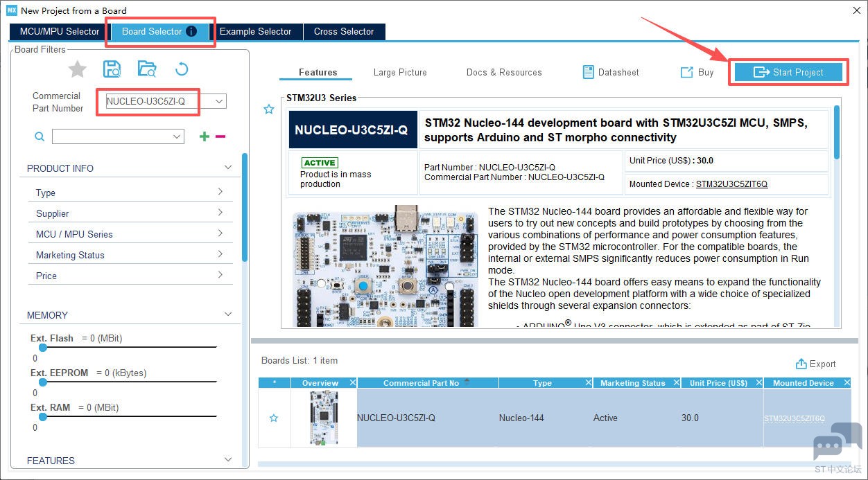Viewport: 868px width, 480px height.
Task: Click the Ext. EEPROM slider handle
Action: point(42,382)
